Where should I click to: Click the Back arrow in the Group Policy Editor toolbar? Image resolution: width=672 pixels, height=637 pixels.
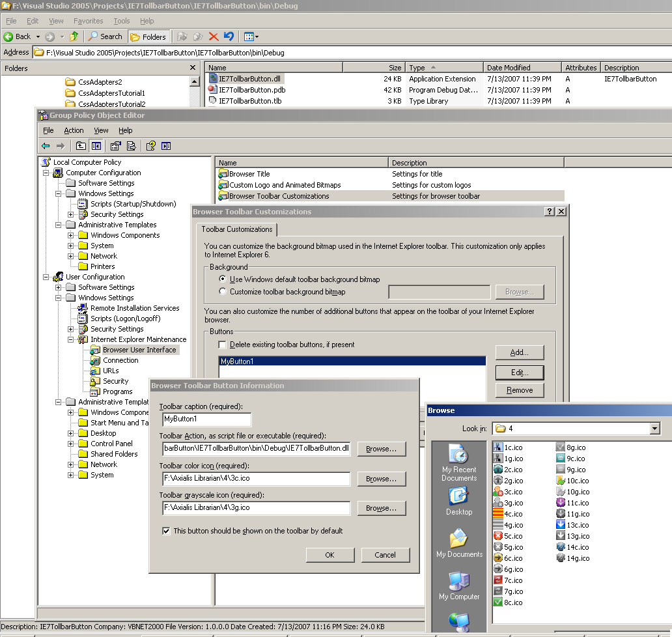tap(46, 146)
